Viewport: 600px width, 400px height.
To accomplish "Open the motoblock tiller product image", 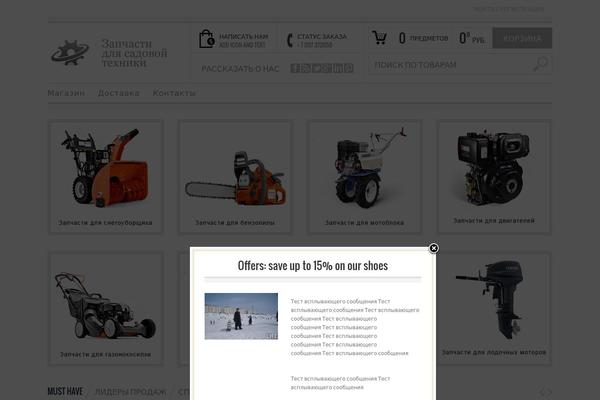I will tap(369, 168).
